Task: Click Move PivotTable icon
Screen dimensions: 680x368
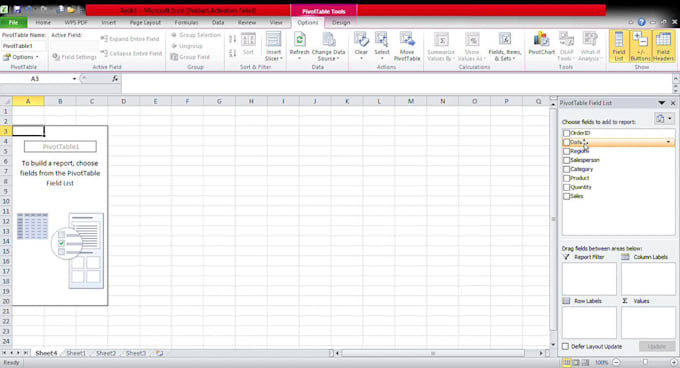Action: tap(407, 39)
